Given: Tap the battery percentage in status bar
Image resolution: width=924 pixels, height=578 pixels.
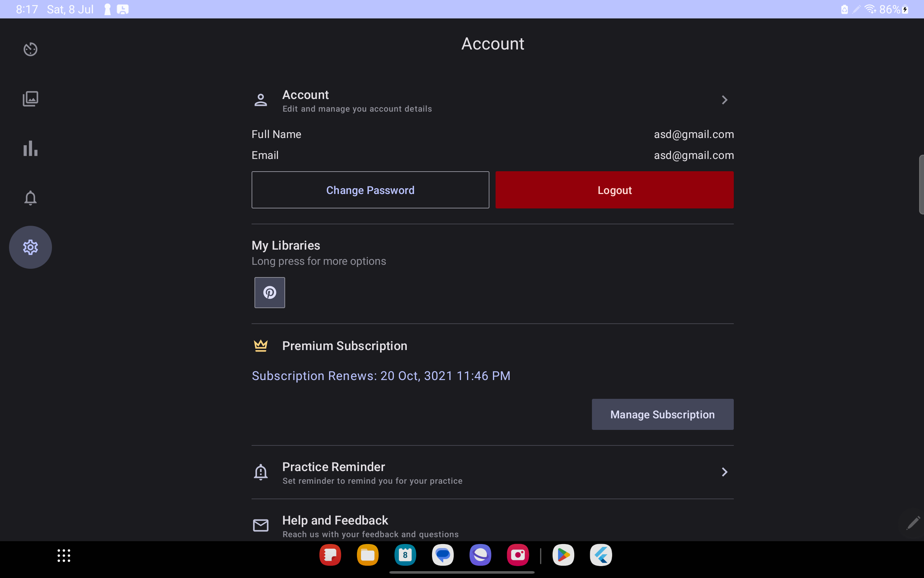Looking at the screenshot, I should click(x=890, y=9).
